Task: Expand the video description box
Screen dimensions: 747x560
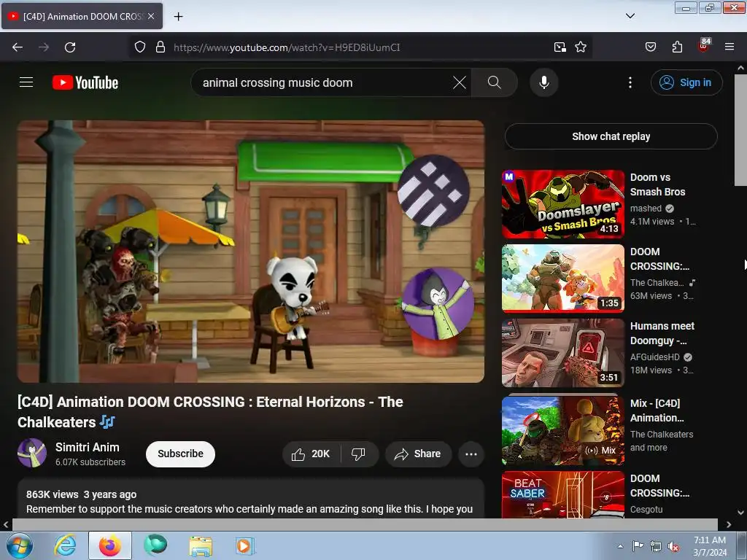Action: click(x=251, y=499)
